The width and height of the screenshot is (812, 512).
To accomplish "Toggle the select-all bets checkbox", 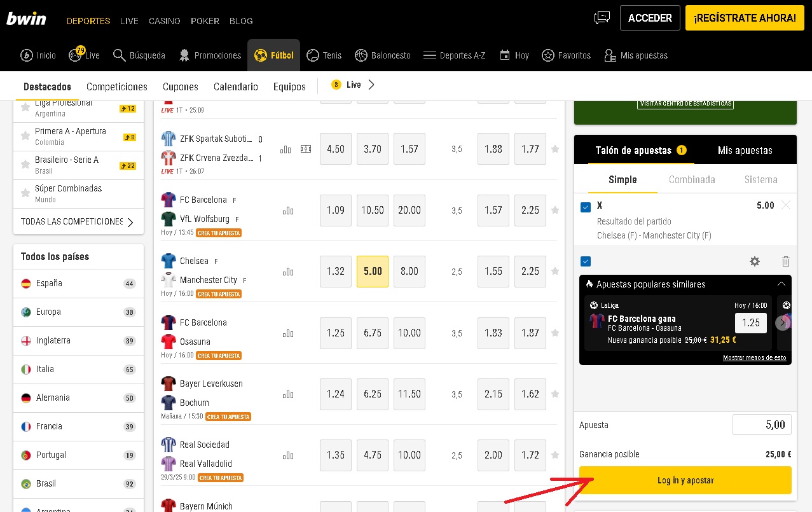I will (586, 261).
